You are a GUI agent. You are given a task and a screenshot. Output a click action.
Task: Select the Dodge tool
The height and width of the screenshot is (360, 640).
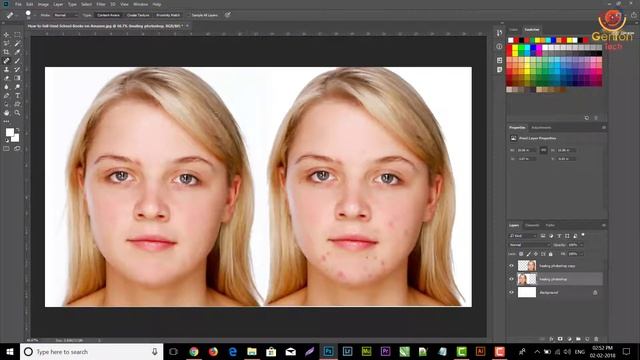17,87
